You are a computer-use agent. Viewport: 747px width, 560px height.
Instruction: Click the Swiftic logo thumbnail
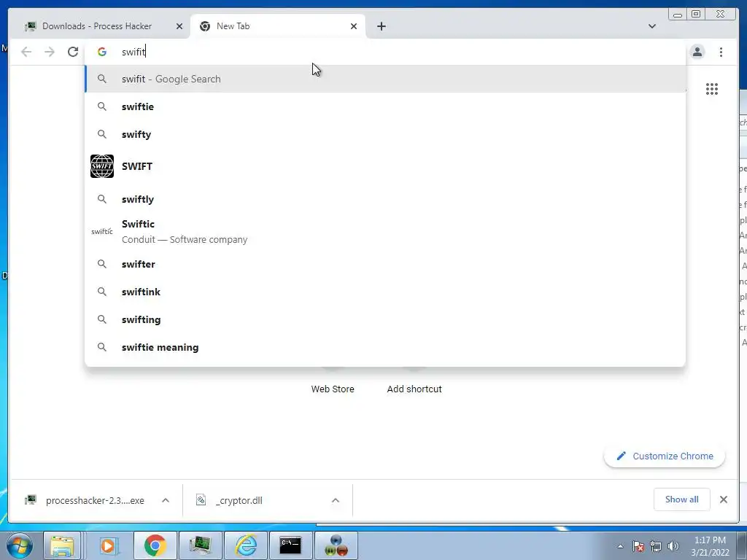coord(102,231)
